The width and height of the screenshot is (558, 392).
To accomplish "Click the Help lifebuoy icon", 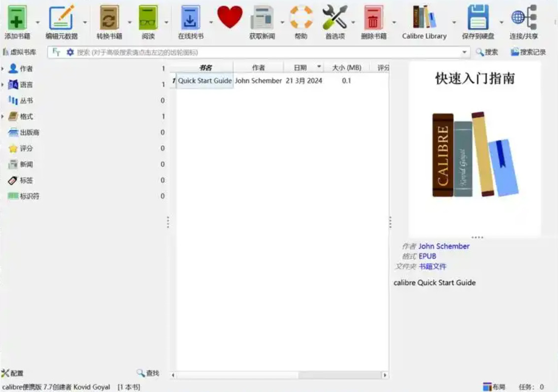I will tap(301, 17).
